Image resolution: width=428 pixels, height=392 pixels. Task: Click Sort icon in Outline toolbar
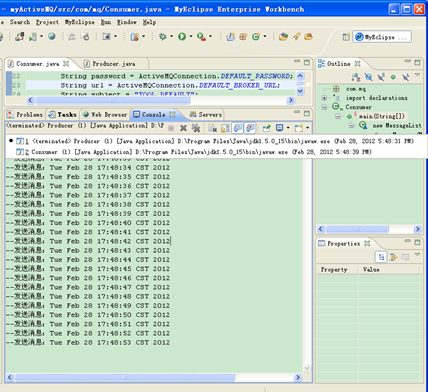pyautogui.click(x=356, y=77)
